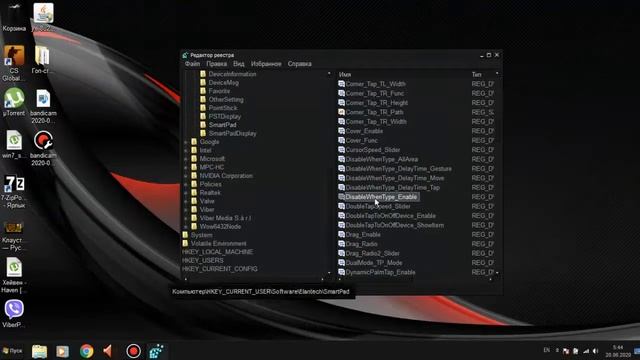Screen dimensions: 640x360
Task: Select the Cover_Func value
Action: [362, 140]
